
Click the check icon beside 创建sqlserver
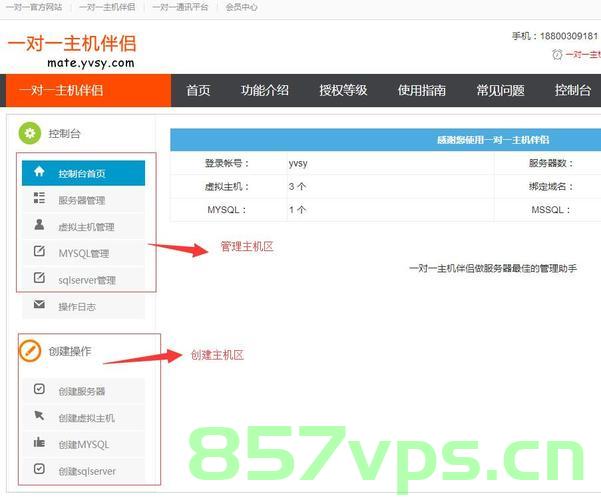[x=39, y=469]
